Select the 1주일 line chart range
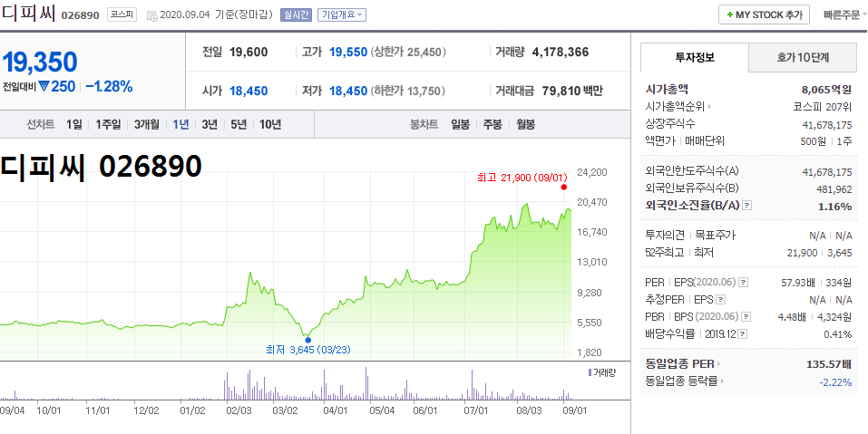 coord(108,124)
